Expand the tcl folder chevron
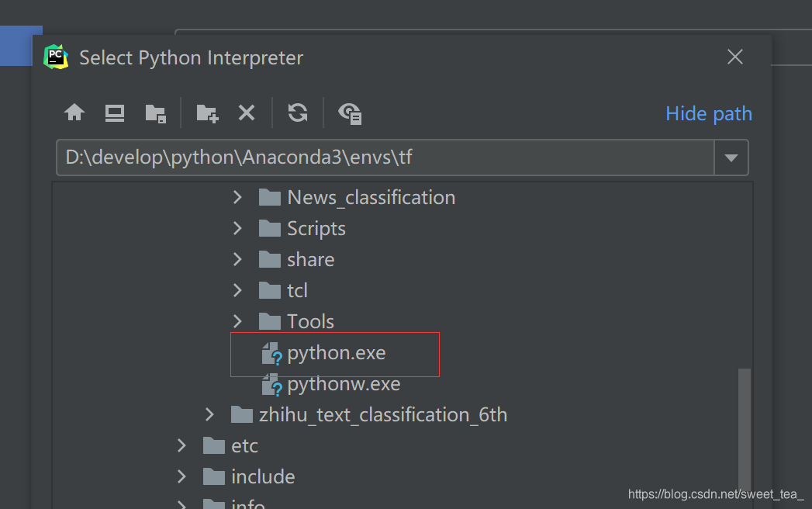This screenshot has width=812, height=509. pos(237,290)
